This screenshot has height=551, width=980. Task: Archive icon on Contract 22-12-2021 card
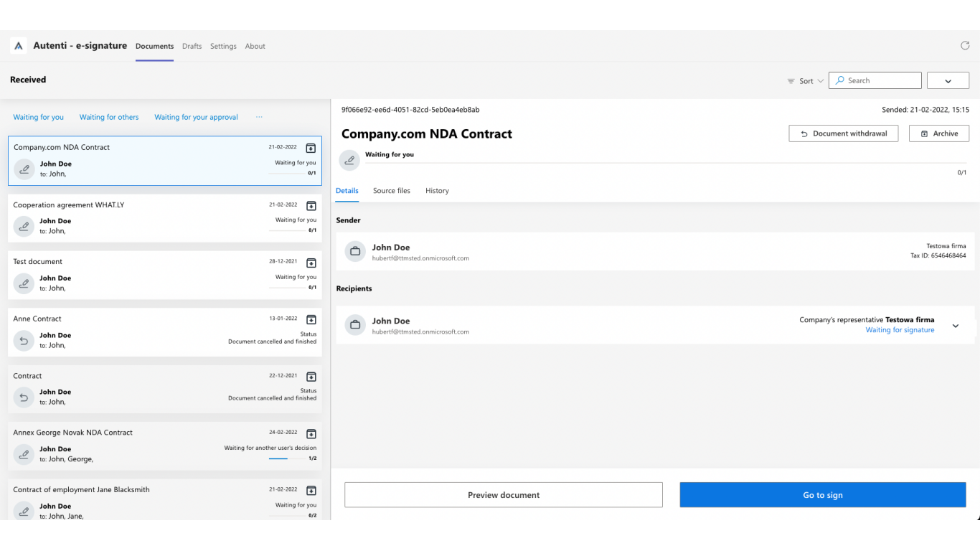coord(311,377)
